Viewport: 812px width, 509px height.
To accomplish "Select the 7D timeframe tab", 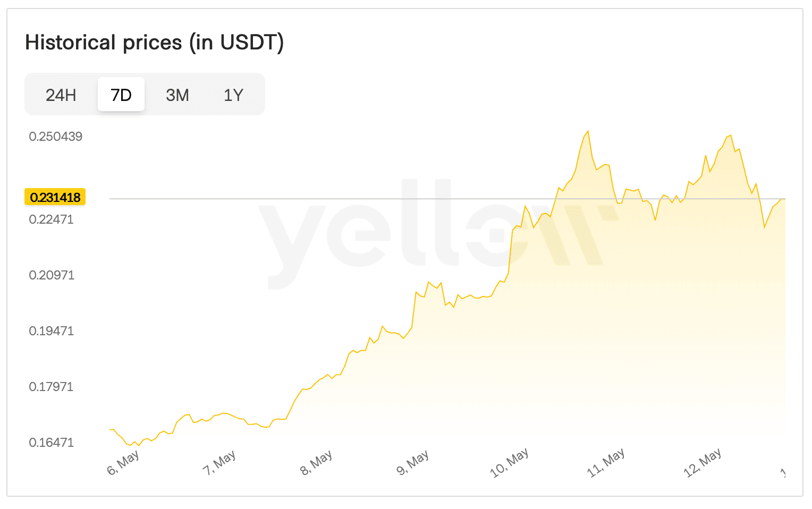I will coord(121,94).
